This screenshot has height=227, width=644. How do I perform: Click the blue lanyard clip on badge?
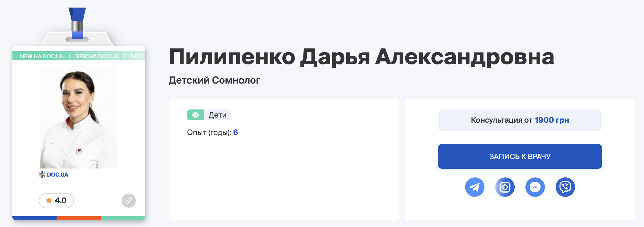tap(77, 24)
